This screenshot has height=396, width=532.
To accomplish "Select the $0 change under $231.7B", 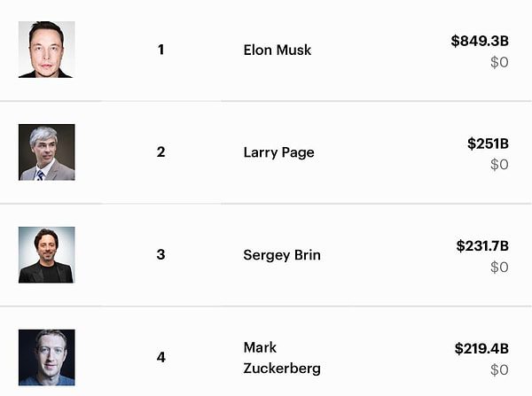I will 499,267.
